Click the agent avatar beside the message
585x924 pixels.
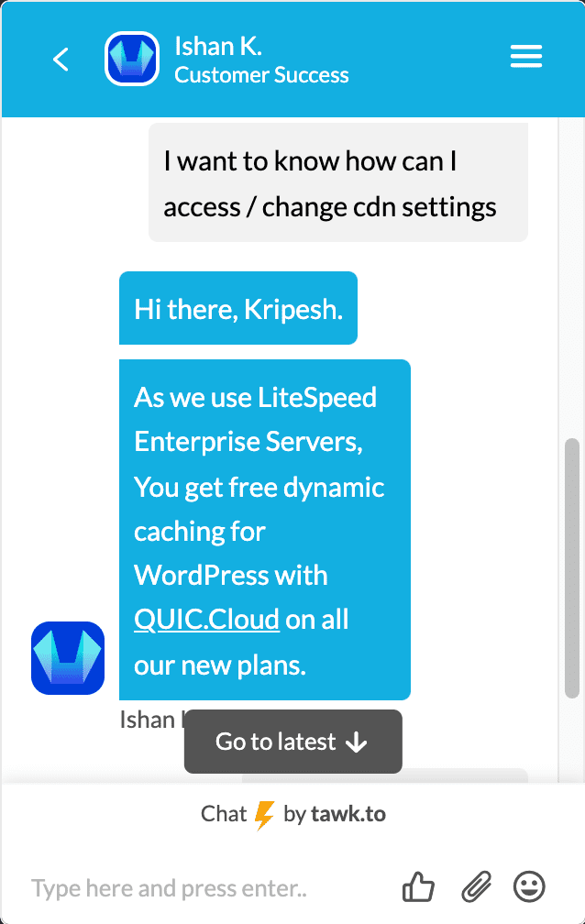(x=68, y=658)
